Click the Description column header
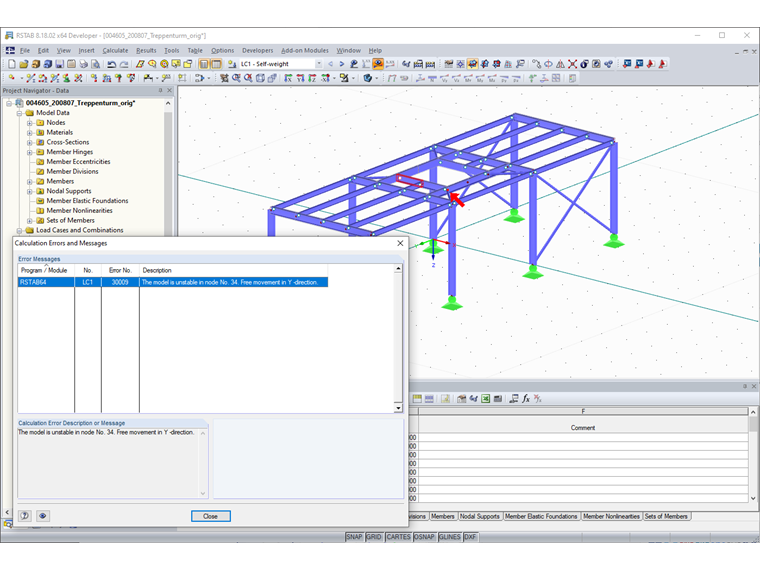760x570 pixels. pos(233,270)
